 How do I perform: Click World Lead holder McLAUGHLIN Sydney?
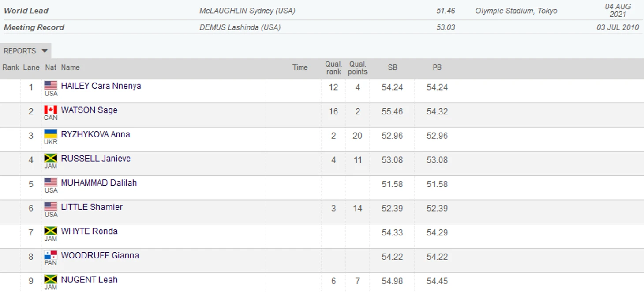coord(247,11)
